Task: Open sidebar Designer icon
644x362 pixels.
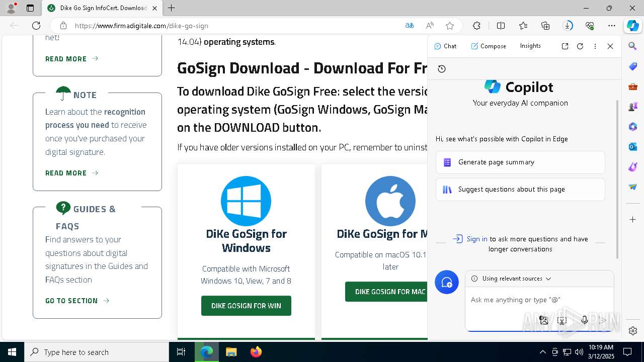Action: 633,167
